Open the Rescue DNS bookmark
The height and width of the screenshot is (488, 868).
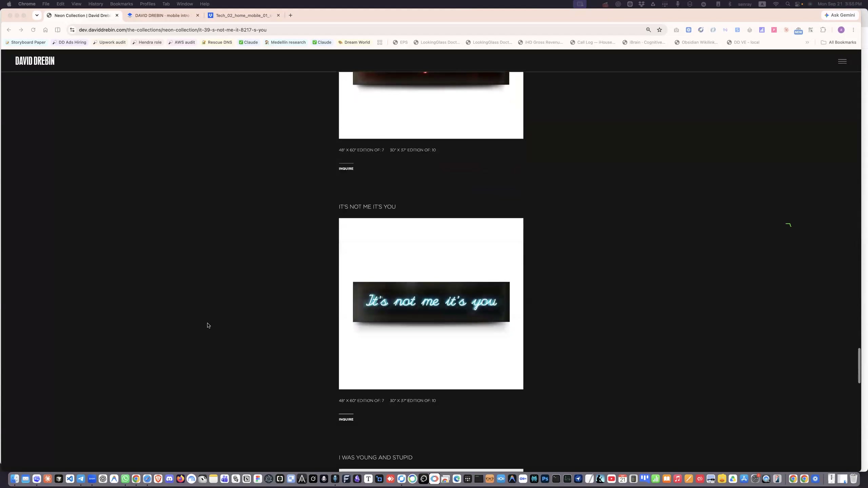coord(217,42)
